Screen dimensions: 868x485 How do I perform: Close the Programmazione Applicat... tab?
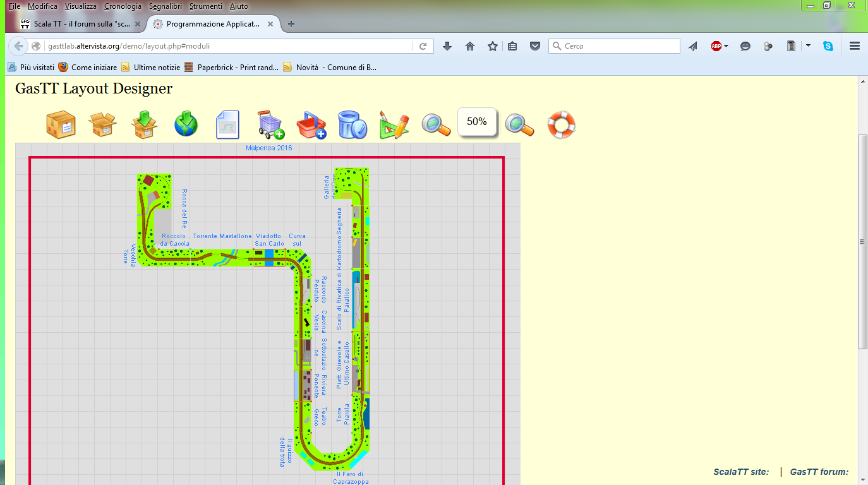point(270,24)
